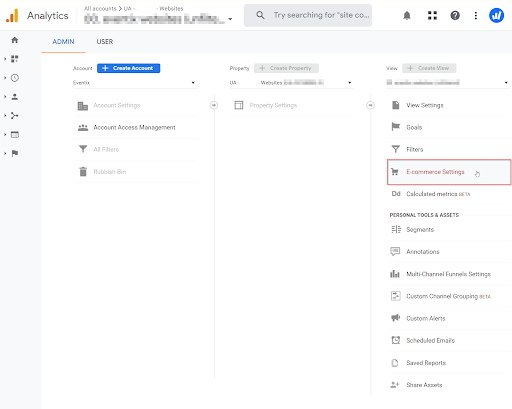Open Conversions flag sidebar icon
This screenshot has width=512, height=409.
pos(15,153)
